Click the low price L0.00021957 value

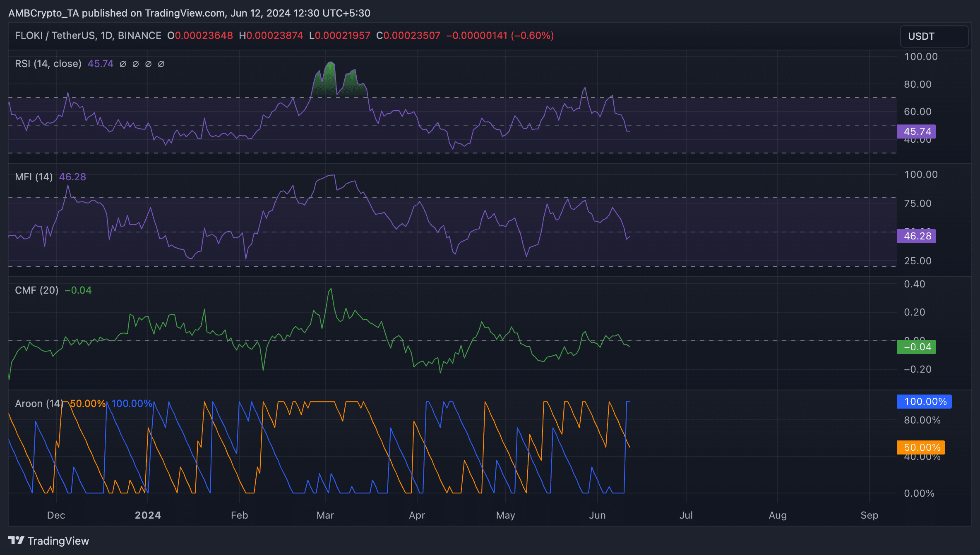pyautogui.click(x=340, y=36)
